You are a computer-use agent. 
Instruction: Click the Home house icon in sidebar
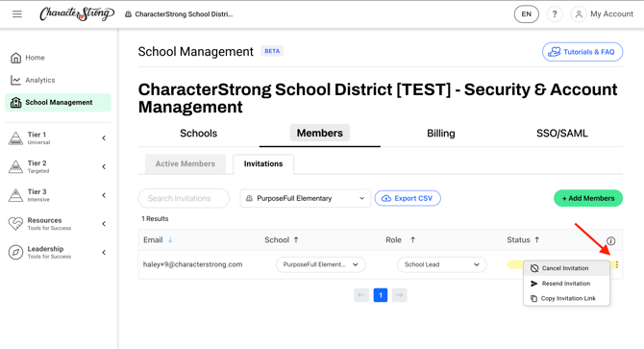15,58
